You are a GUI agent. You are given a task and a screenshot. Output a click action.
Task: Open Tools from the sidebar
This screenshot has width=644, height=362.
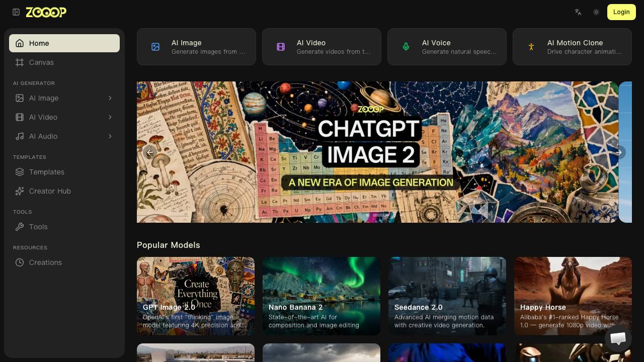[64, 227]
